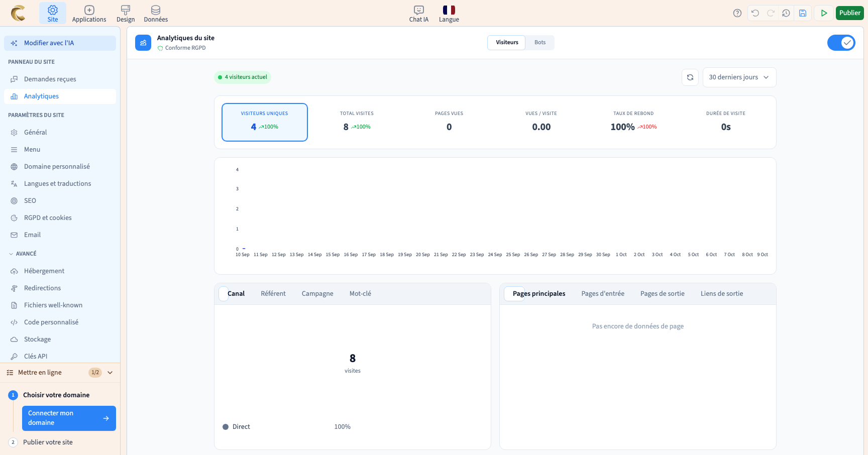Select the Référent tab
This screenshot has width=868, height=455.
tap(273, 294)
